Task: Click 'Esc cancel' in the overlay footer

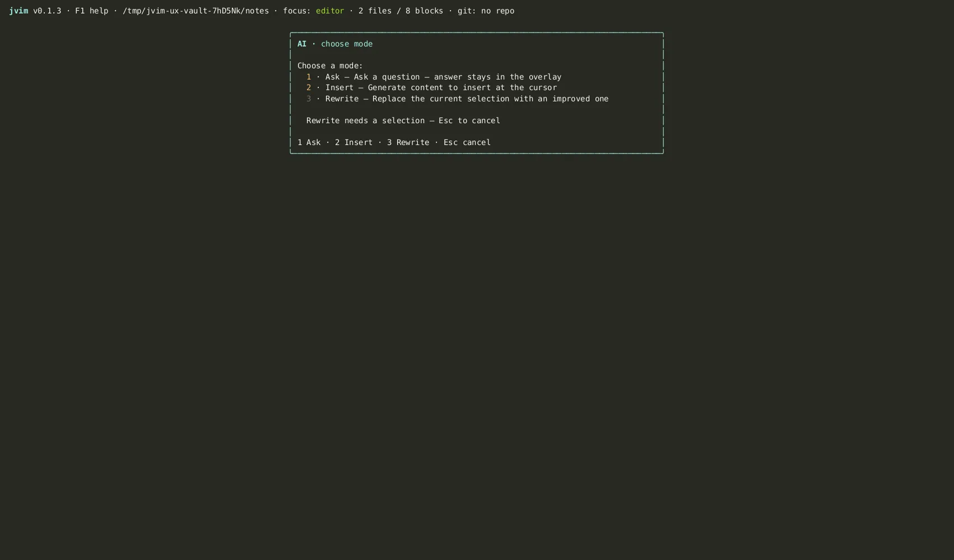Action: click(x=467, y=142)
